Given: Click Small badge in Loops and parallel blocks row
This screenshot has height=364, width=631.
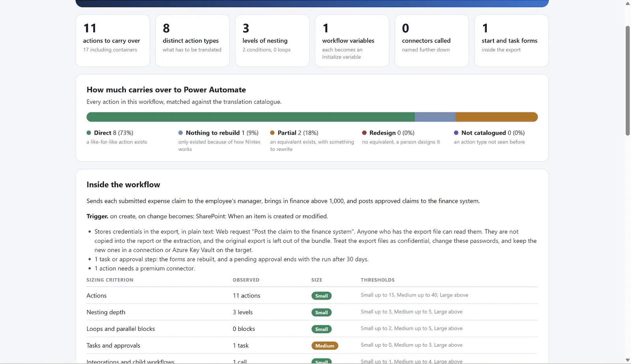Looking at the screenshot, I should [x=321, y=329].
